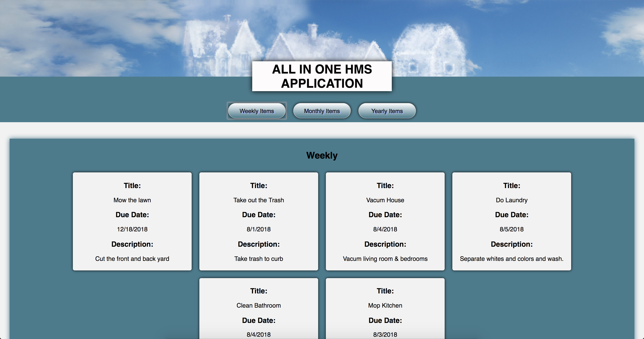Click the Take out the Trash title
Screen dimensions: 644x339
[259, 200]
